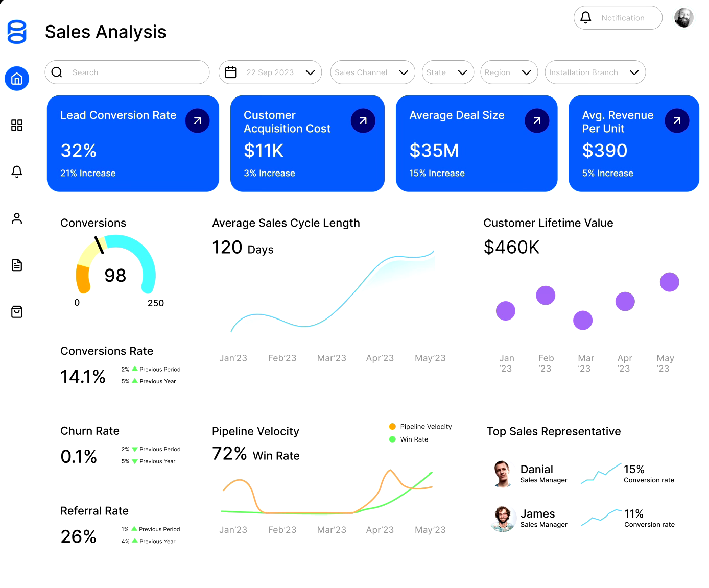Screen dimensions: 709x588
Task: Select the Home icon in the sidebar
Action: (x=17, y=79)
